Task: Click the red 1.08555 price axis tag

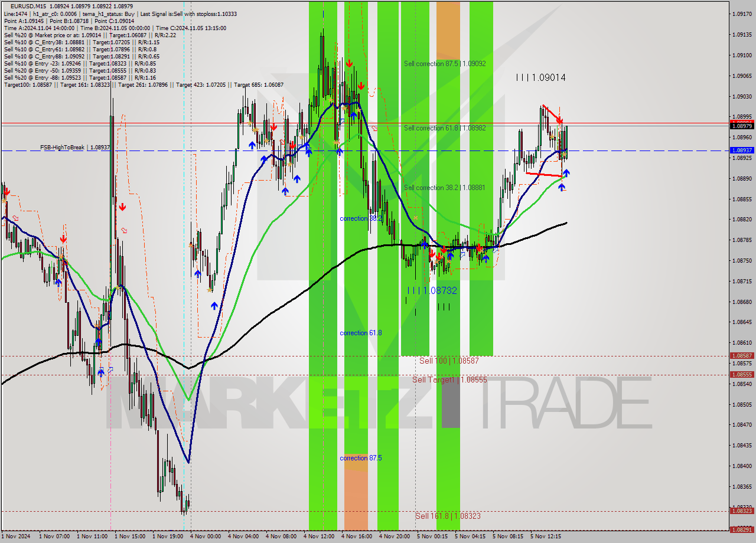Action: (x=742, y=374)
